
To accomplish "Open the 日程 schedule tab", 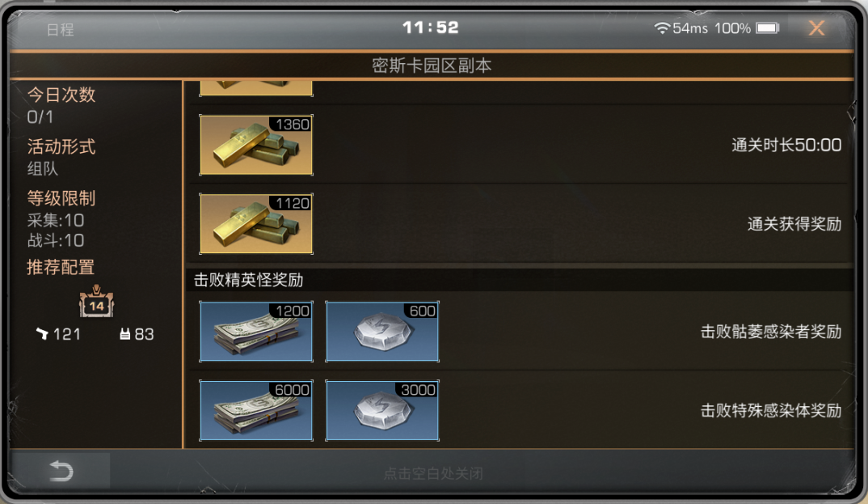I will [60, 29].
